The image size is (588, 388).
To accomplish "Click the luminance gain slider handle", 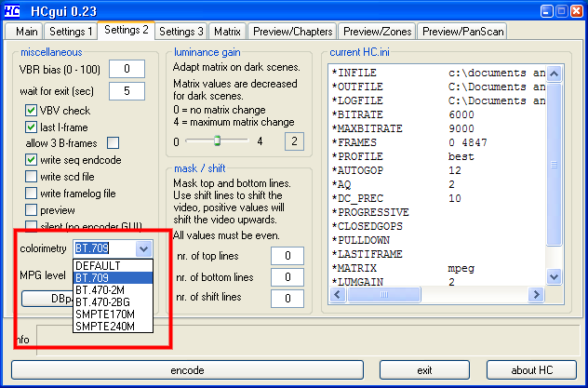I will click(x=217, y=140).
